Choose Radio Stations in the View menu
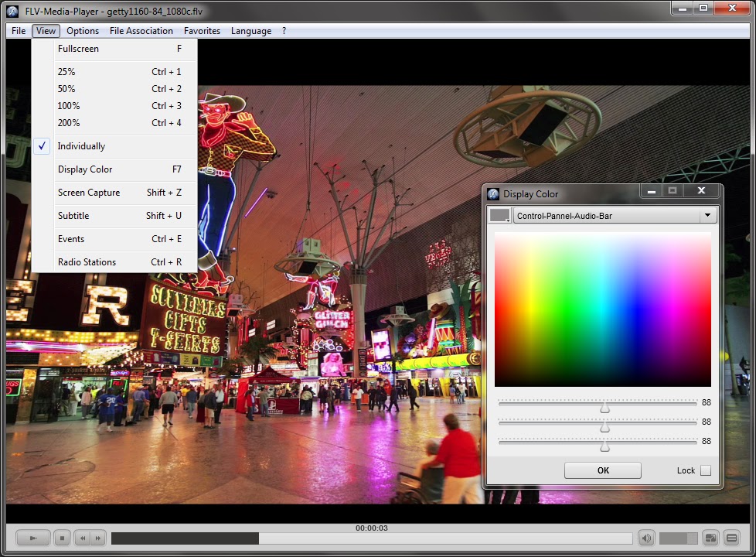 (87, 262)
